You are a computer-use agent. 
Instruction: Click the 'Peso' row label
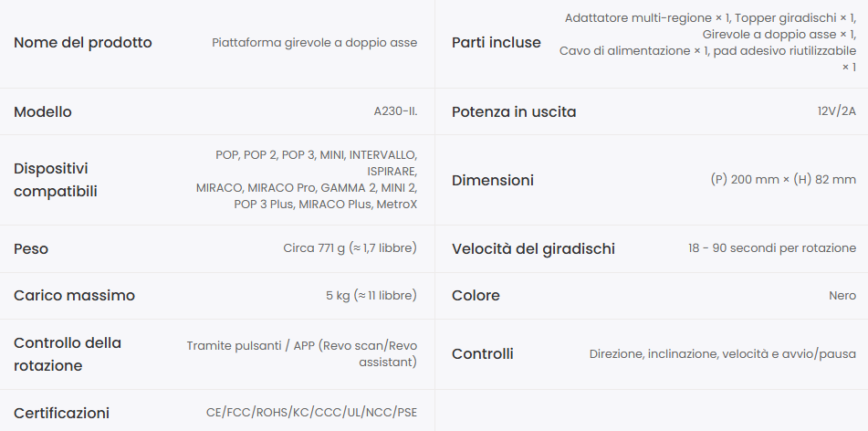pyautogui.click(x=31, y=248)
